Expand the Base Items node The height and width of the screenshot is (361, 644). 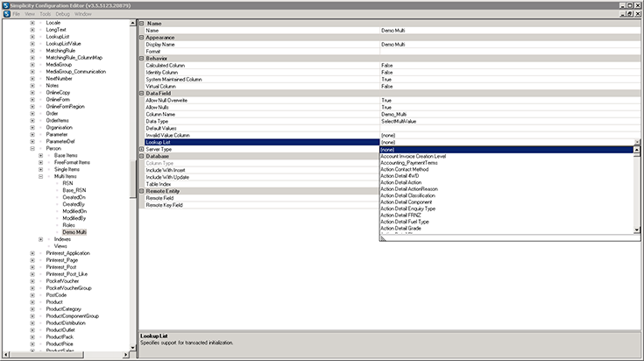(x=41, y=156)
